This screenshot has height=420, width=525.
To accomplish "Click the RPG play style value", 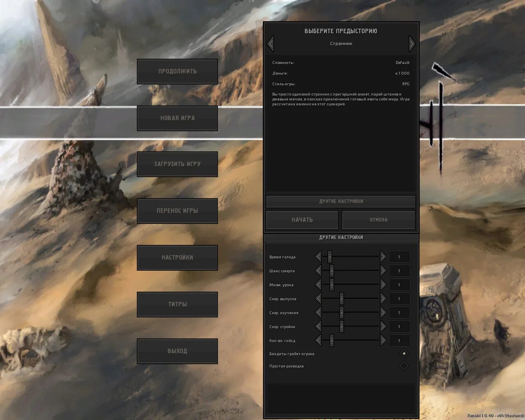I will click(x=406, y=84).
